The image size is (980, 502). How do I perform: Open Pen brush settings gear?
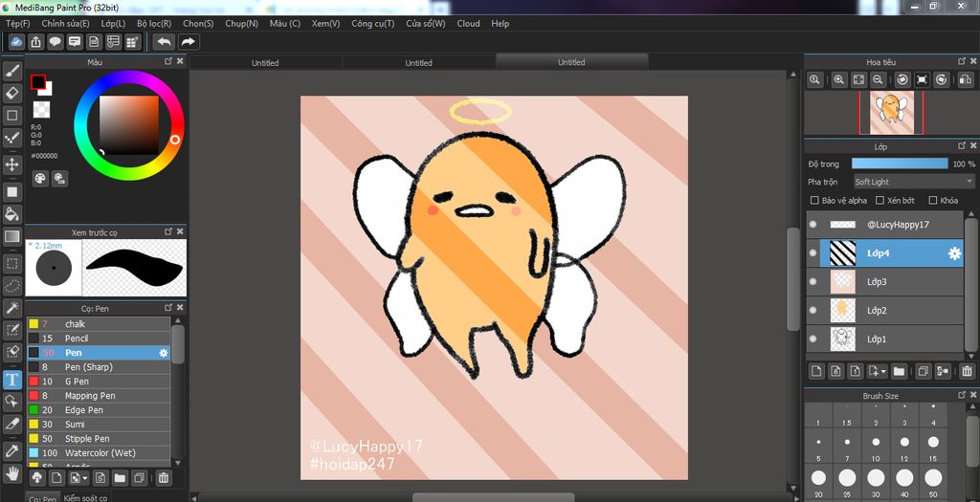pos(164,353)
